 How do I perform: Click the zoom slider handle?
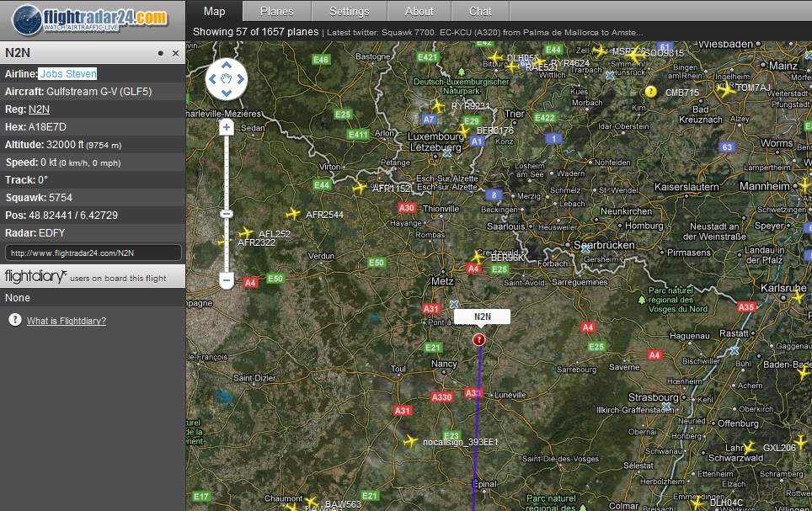click(226, 214)
